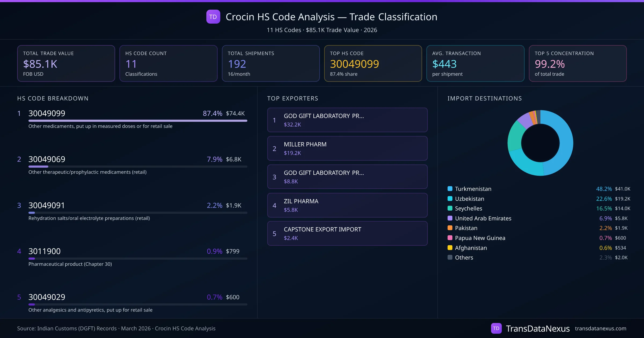Select the ZIL PHARMA exporter card
Image resolution: width=644 pixels, height=338 pixels.
347,205
